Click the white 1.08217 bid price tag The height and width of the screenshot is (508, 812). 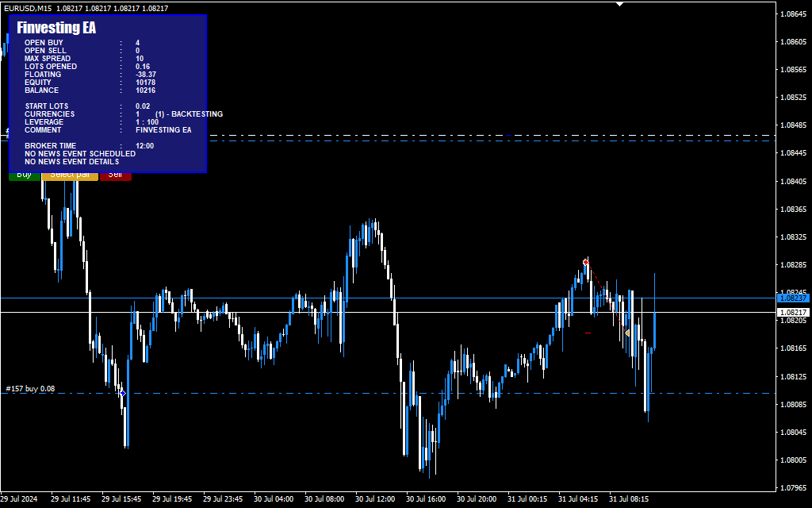coord(791,313)
